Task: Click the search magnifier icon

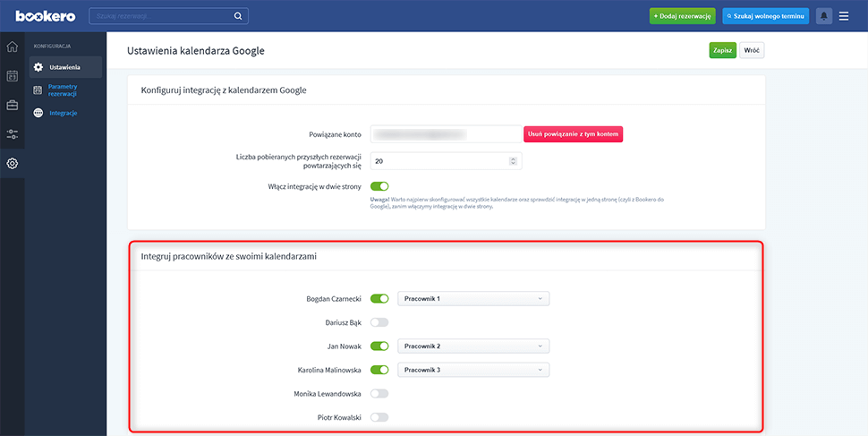Action: [x=238, y=16]
